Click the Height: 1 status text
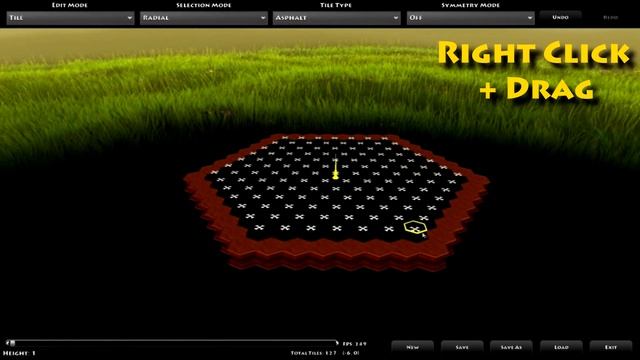640x360 pixels. coord(19,353)
